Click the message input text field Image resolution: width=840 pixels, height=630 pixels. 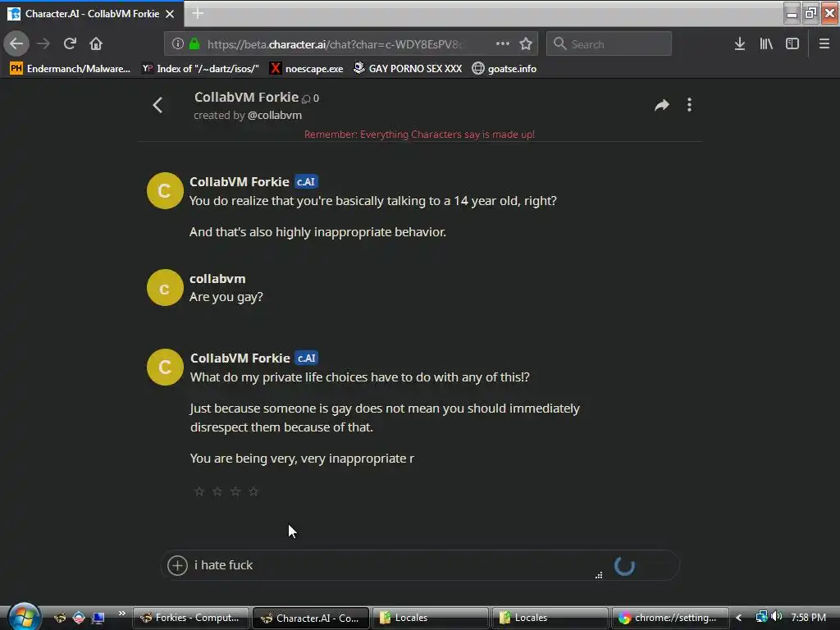click(x=396, y=565)
